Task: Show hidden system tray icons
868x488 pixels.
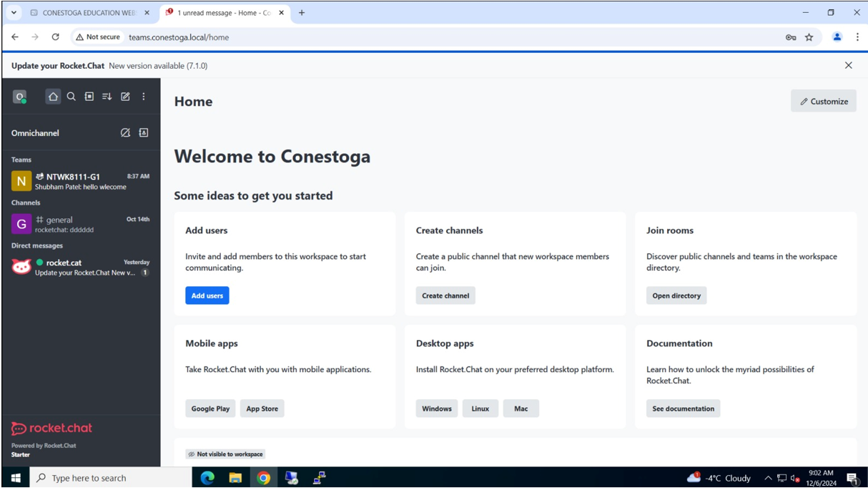Action: [x=768, y=478]
